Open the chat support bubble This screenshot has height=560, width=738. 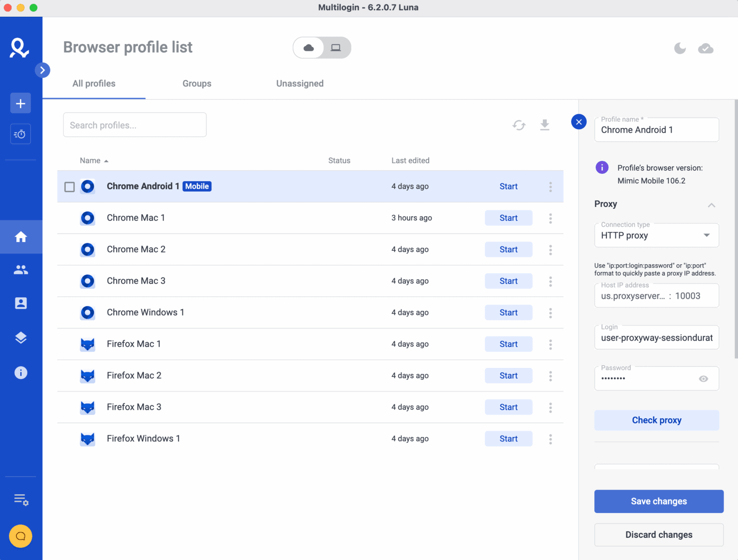coord(20,536)
